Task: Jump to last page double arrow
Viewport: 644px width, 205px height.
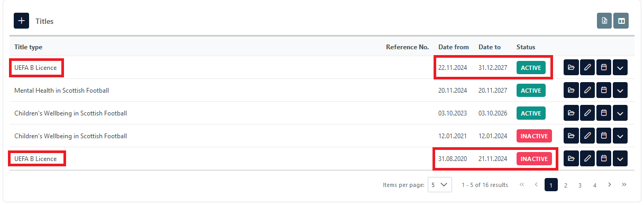Action: click(624, 185)
